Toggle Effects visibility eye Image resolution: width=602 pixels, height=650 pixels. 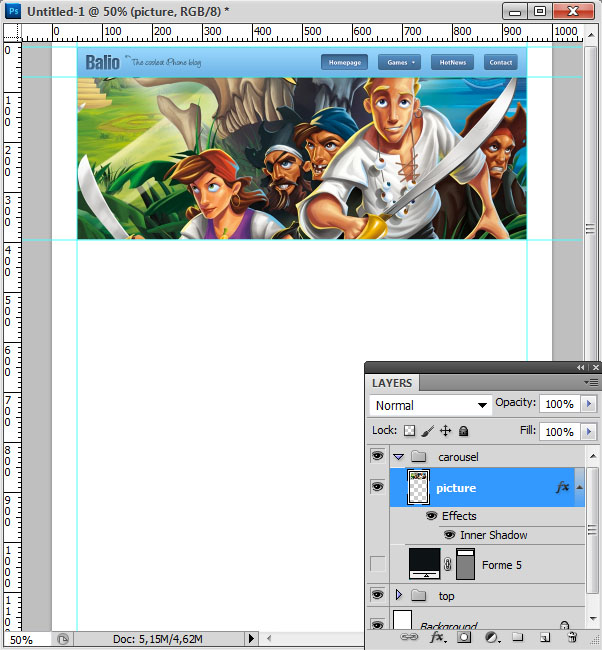coord(432,516)
